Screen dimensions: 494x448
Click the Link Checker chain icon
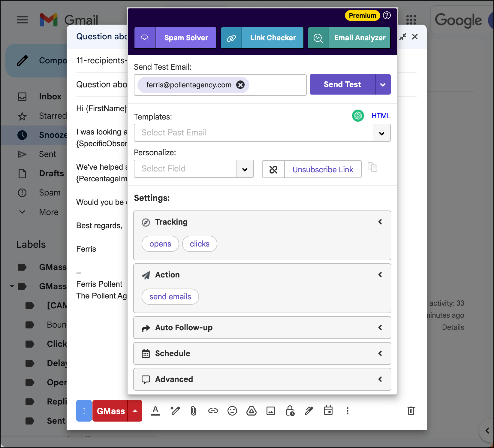(231, 38)
